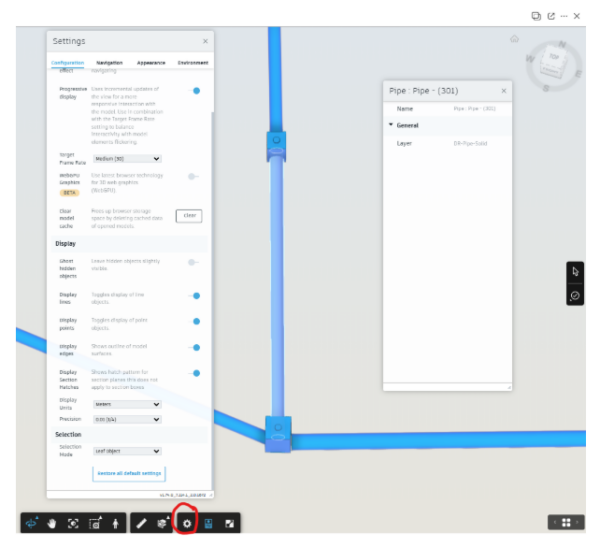Screen dimensions: 600x547
Task: Toggle the Progressive display switch
Action: pyautogui.click(x=194, y=91)
